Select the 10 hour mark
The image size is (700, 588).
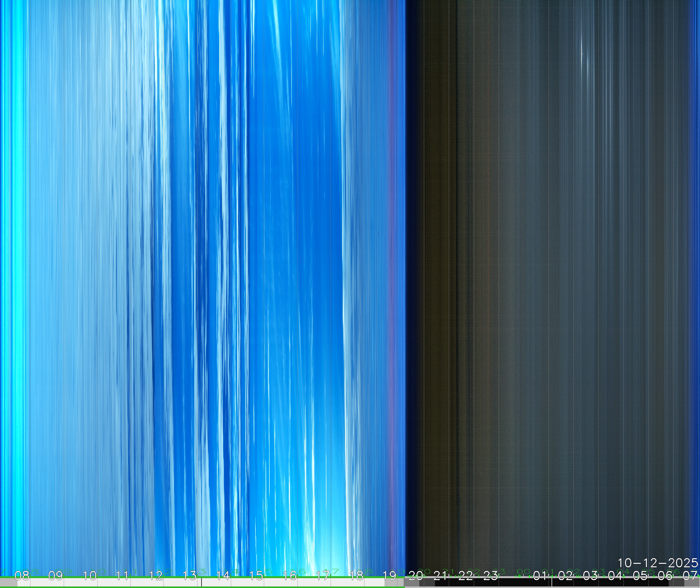[89, 575]
